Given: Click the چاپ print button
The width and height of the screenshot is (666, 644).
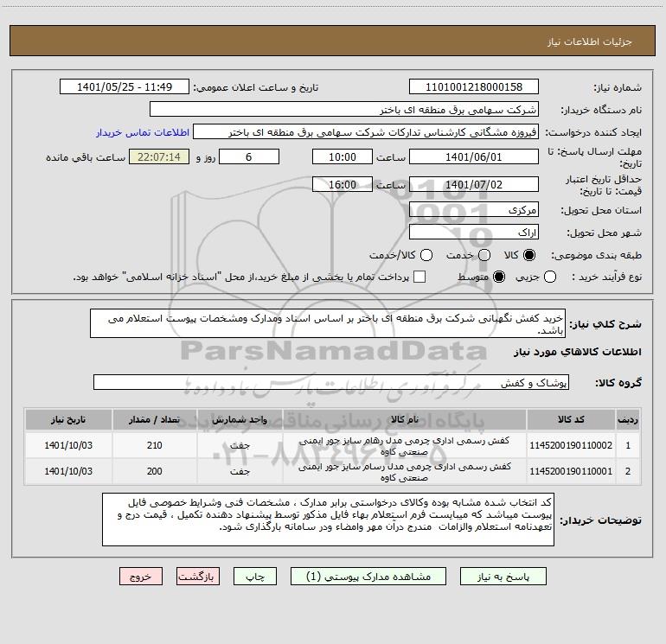Looking at the screenshot, I should point(255,577).
